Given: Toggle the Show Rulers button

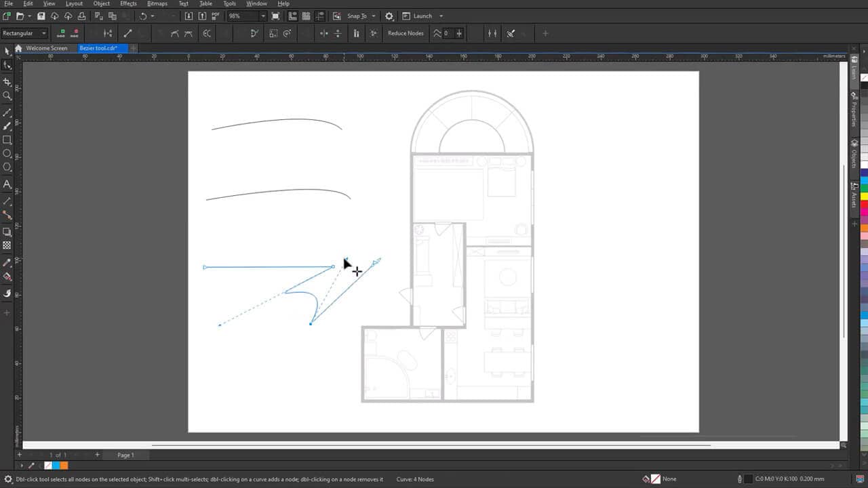Looking at the screenshot, I should [x=292, y=16].
